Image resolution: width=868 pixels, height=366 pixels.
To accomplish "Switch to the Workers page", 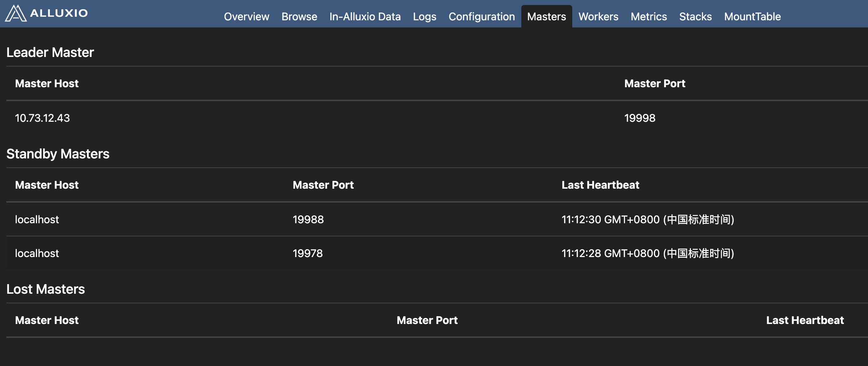I will point(598,16).
